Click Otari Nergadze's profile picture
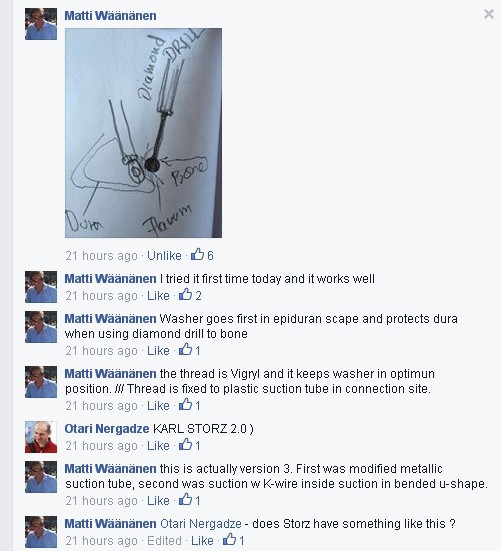 tap(41, 437)
